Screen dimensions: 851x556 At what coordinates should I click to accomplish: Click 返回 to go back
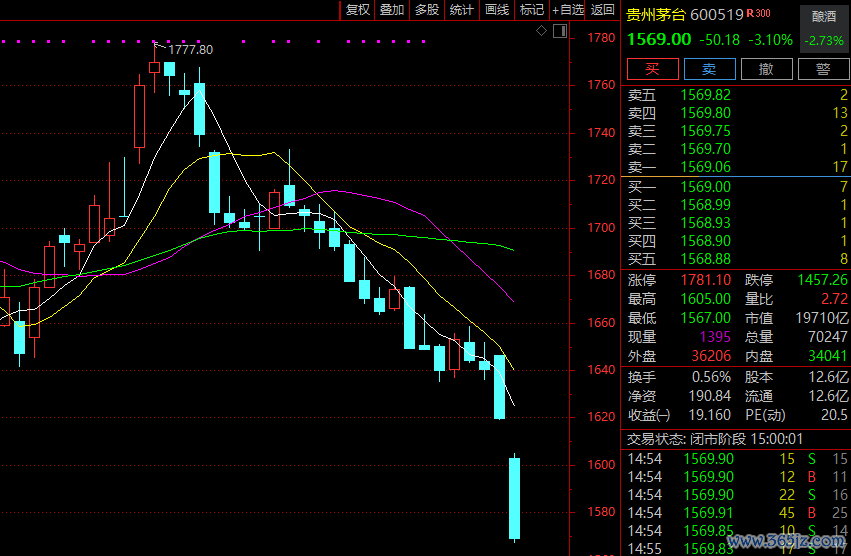coord(602,10)
